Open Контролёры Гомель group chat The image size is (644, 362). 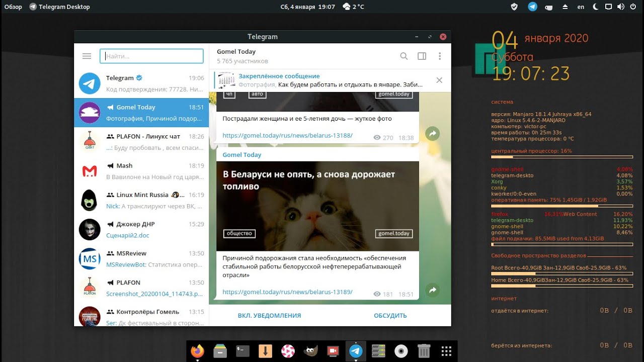(x=141, y=314)
